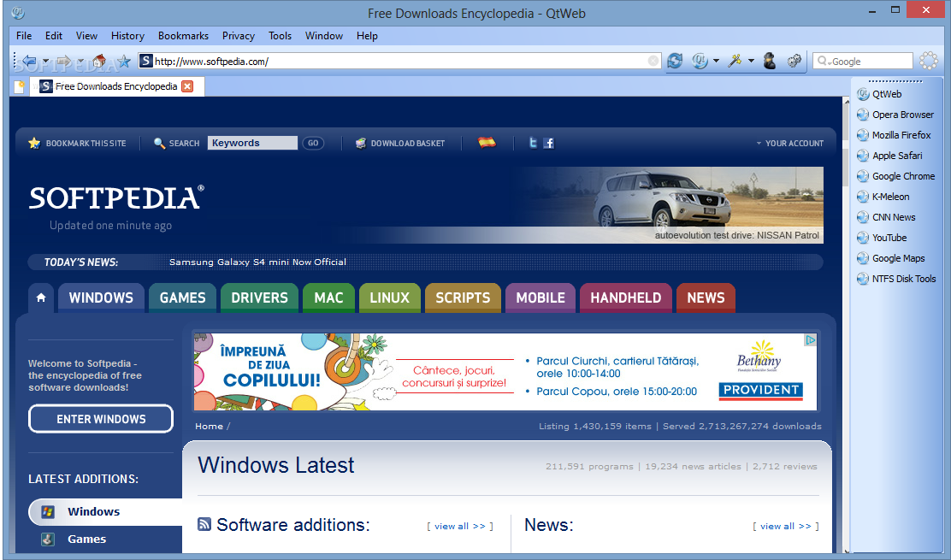Open the NEWS category tab
This screenshot has width=951, height=560.
click(706, 298)
